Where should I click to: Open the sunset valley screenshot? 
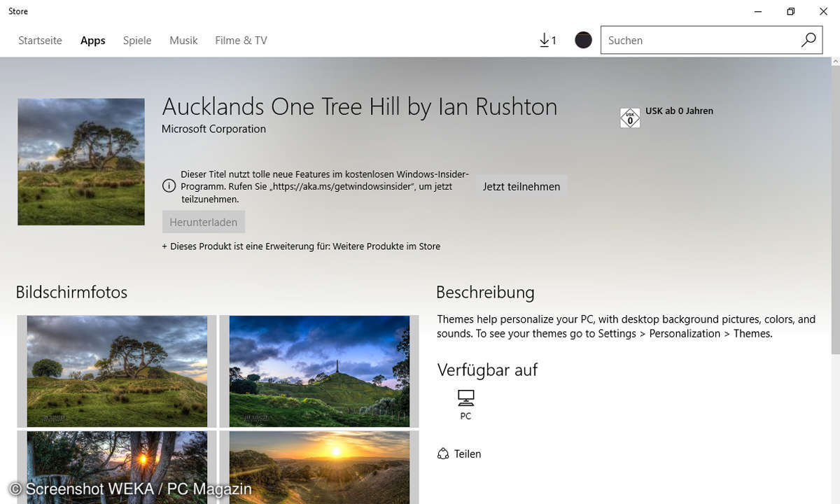pyautogui.click(x=319, y=467)
